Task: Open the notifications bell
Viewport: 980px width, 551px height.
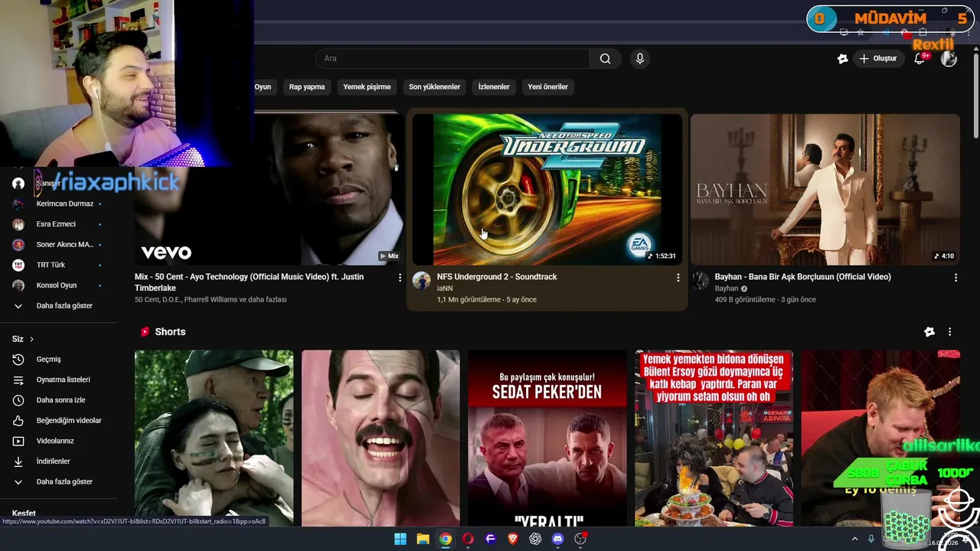Action: pos(920,59)
